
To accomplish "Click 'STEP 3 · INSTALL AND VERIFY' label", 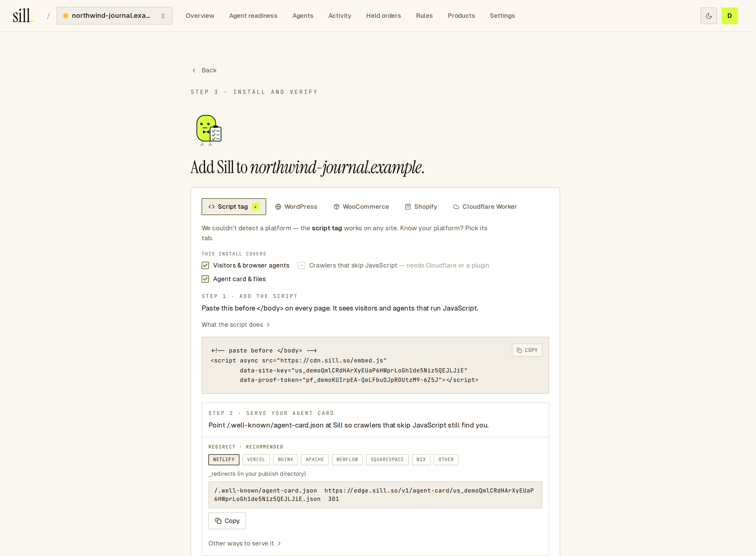I will point(254,92).
